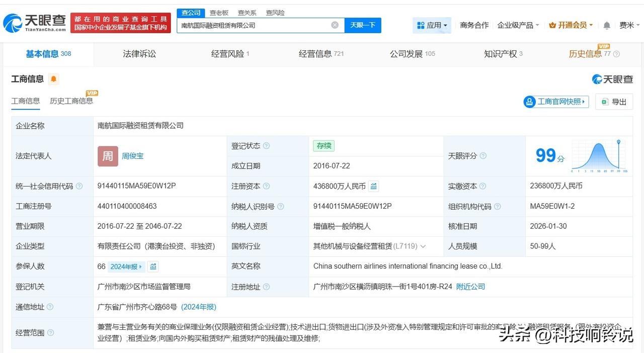Open the 基本信息 tab
Screen dimensions: 644x353
(48, 54)
